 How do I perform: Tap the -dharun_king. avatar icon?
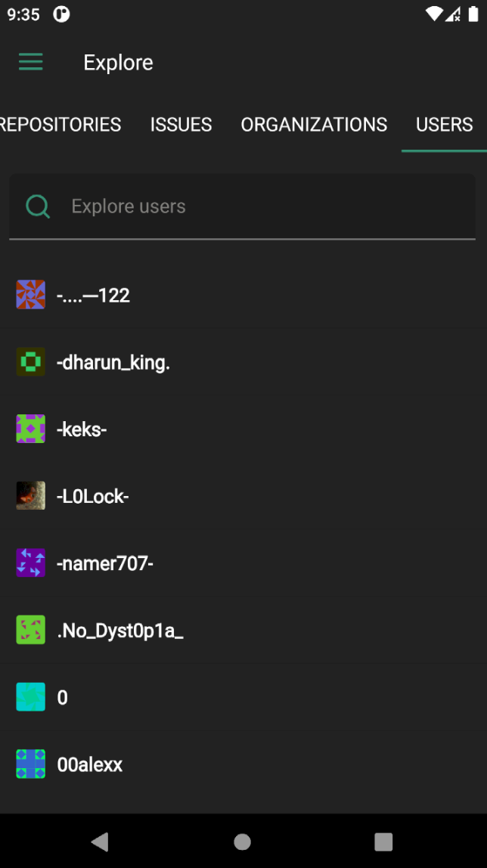pos(31,362)
